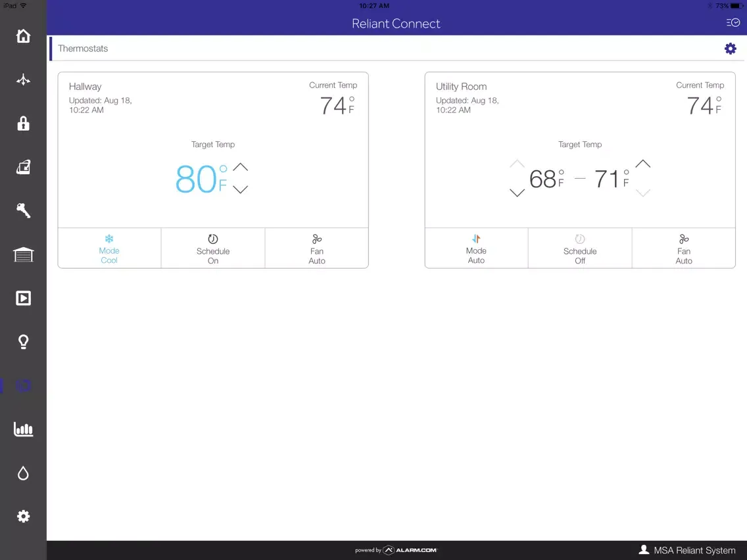Change Utility Room Mode Auto setting
This screenshot has width=747, height=560.
coord(476,248)
